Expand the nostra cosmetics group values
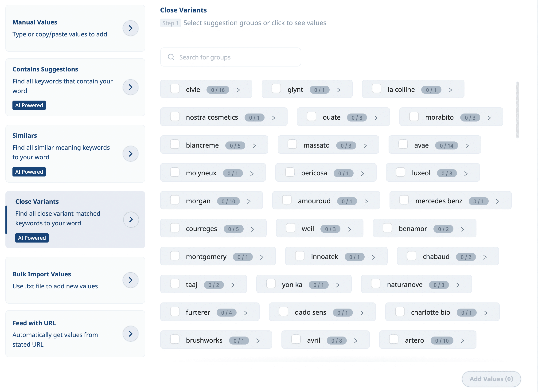The height and width of the screenshot is (392, 538). [273, 118]
